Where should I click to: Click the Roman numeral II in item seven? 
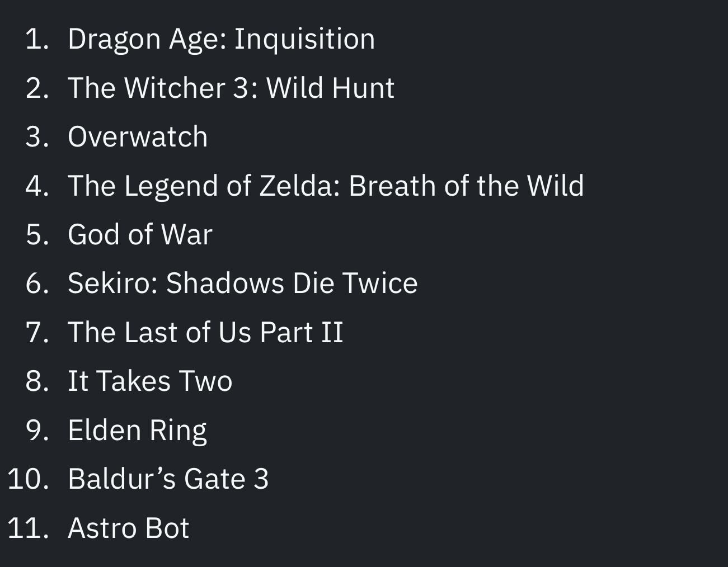(332, 333)
